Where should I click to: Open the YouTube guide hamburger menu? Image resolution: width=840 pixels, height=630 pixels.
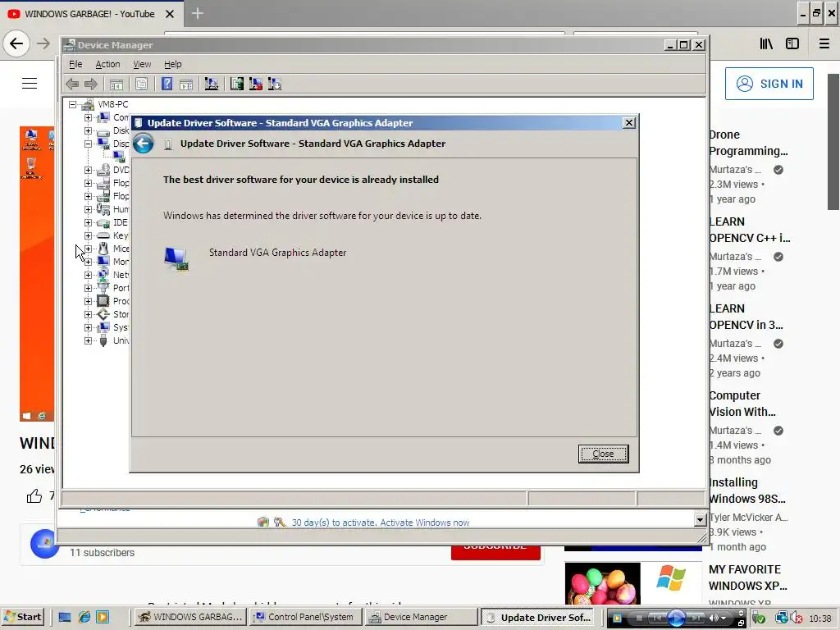click(30, 83)
